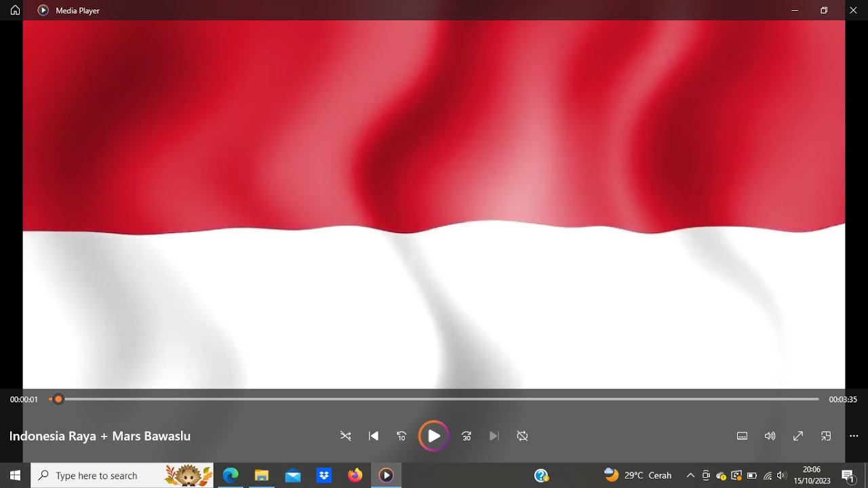Click the flag video area
Screen dimensions: 868x488
pyautogui.click(x=434, y=203)
